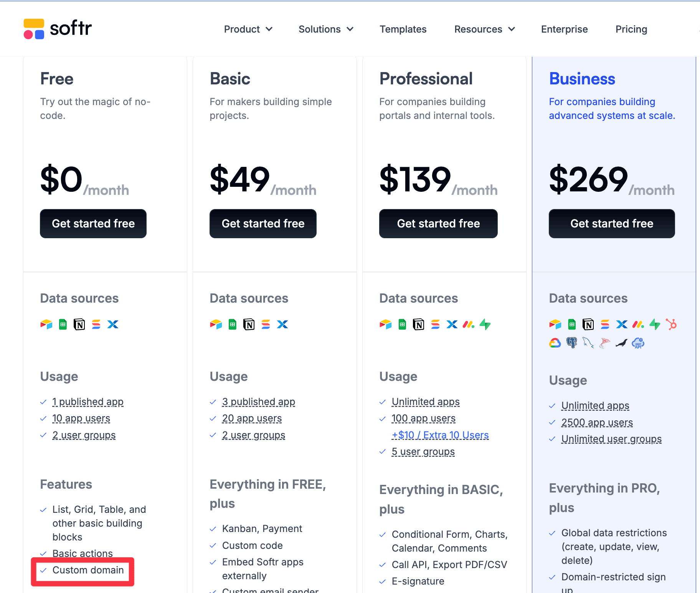Select the Supabase icon in Business data sources
700x593 pixels.
coord(655,324)
